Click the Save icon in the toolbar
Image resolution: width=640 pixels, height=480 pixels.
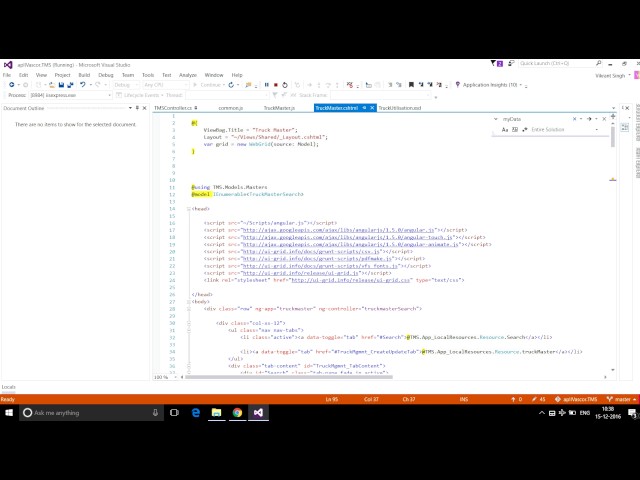pos(61,85)
